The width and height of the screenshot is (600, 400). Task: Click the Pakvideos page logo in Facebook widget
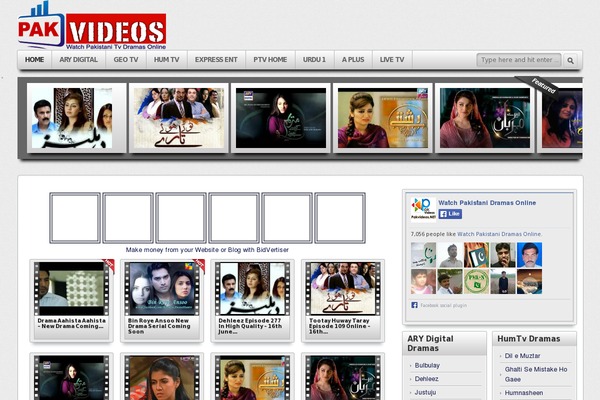(423, 210)
